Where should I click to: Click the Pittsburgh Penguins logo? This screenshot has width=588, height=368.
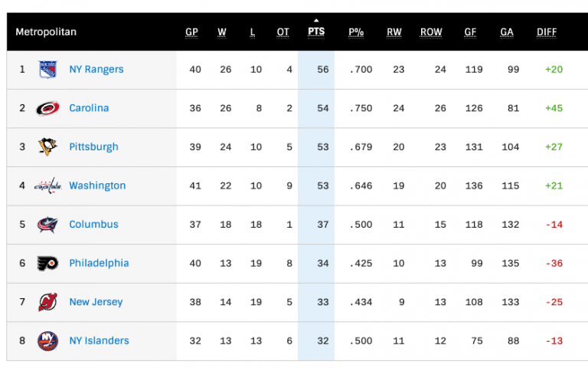(47, 147)
